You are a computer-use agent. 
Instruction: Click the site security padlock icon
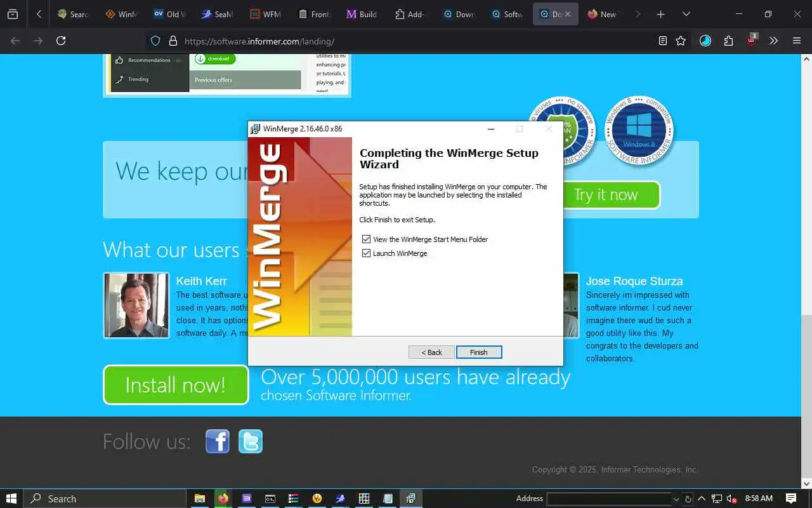[173, 41]
